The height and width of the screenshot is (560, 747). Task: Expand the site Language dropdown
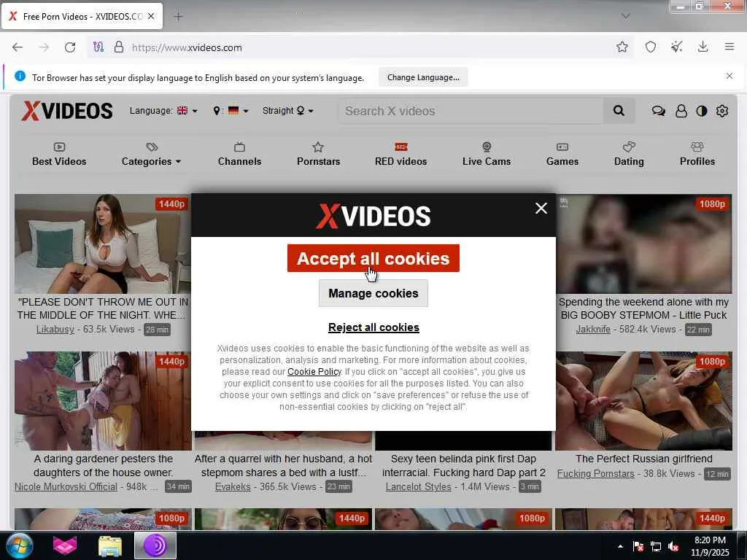click(x=163, y=111)
